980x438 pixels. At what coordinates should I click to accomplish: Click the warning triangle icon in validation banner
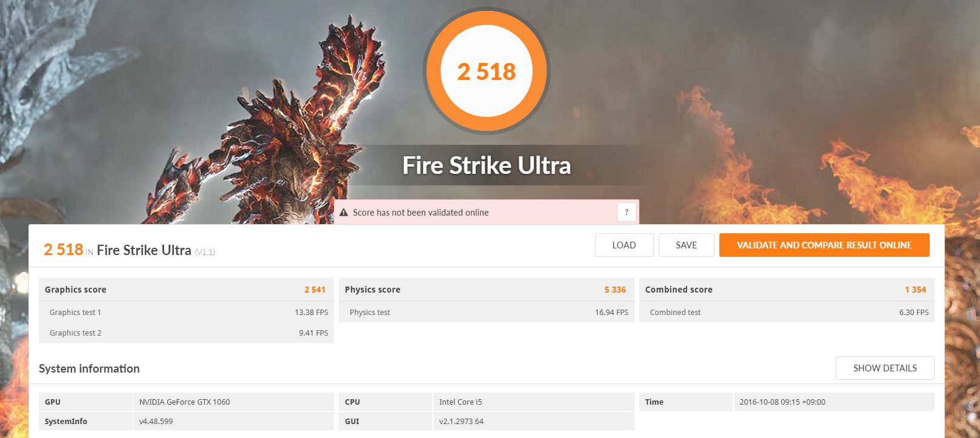[x=344, y=213]
